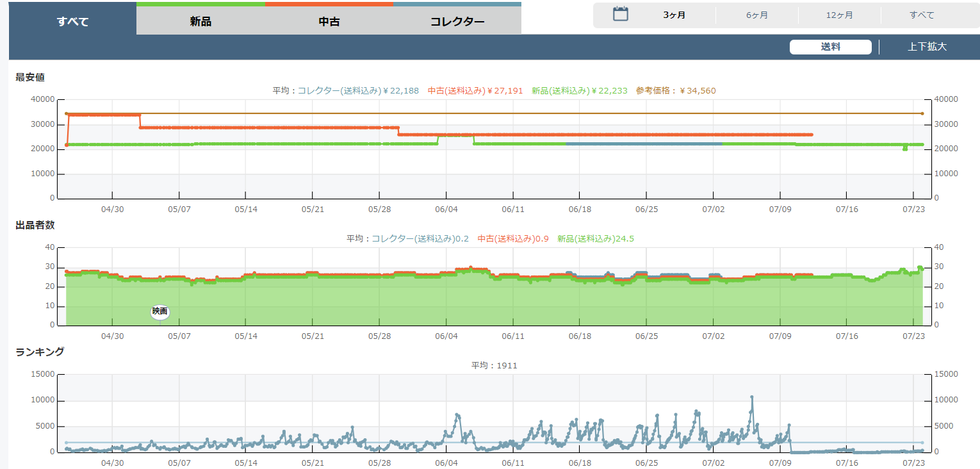Select the 3ヶ月 period option
Viewport: 980px width, 469px height.
click(674, 15)
